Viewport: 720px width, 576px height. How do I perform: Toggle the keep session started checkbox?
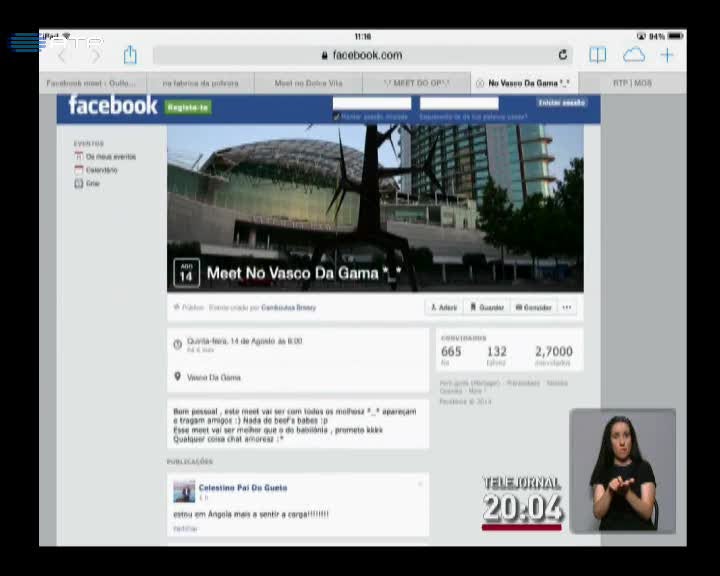pyautogui.click(x=337, y=117)
